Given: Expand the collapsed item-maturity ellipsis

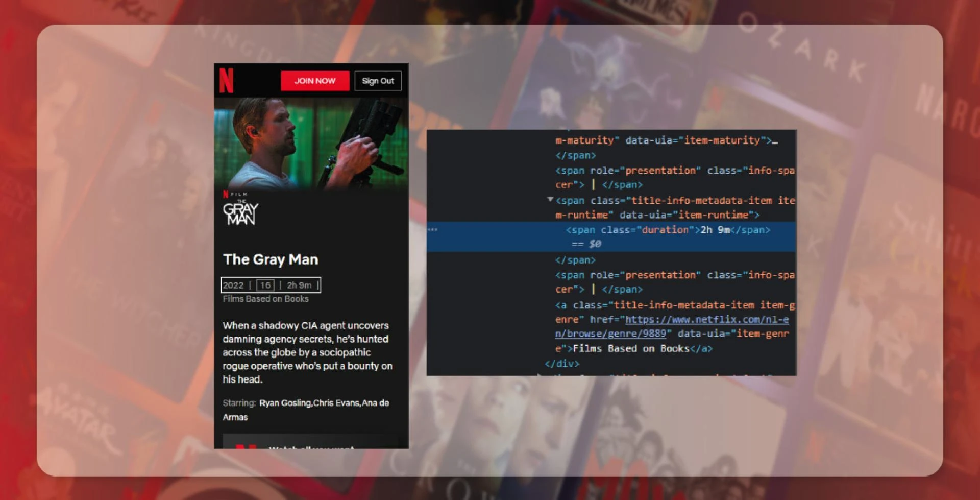Looking at the screenshot, I should tap(775, 141).
